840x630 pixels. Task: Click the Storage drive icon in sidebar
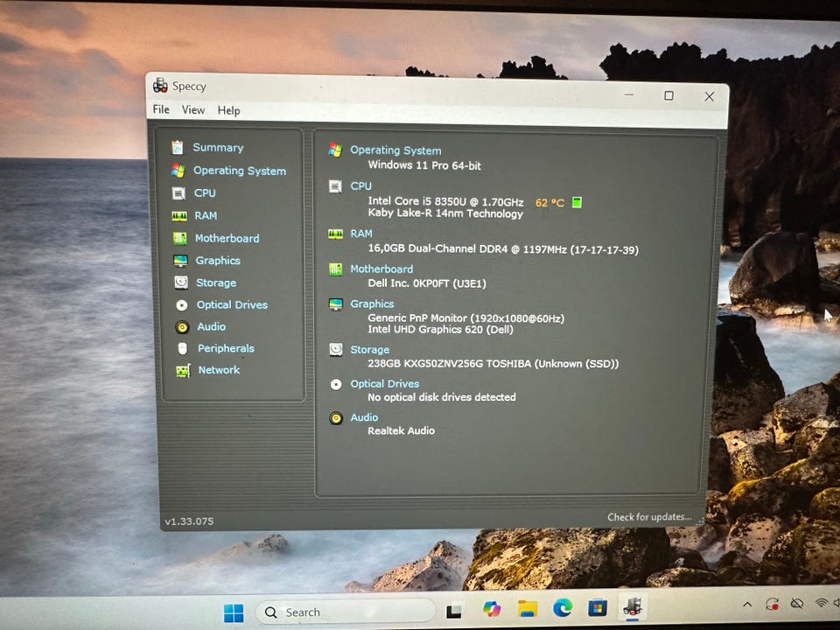click(x=181, y=283)
